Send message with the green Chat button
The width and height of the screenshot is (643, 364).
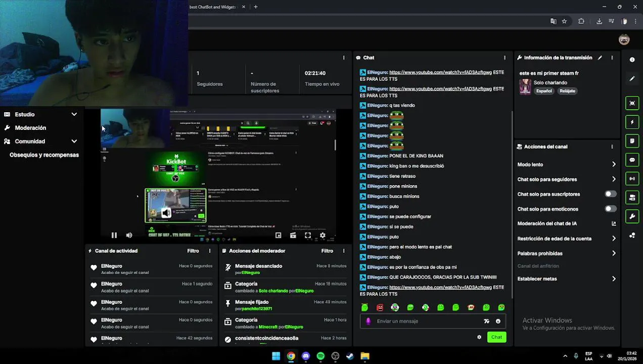tap(496, 337)
